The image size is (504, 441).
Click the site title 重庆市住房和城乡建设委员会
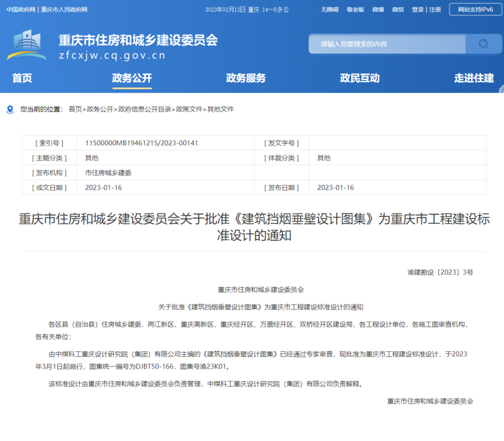coord(138,40)
